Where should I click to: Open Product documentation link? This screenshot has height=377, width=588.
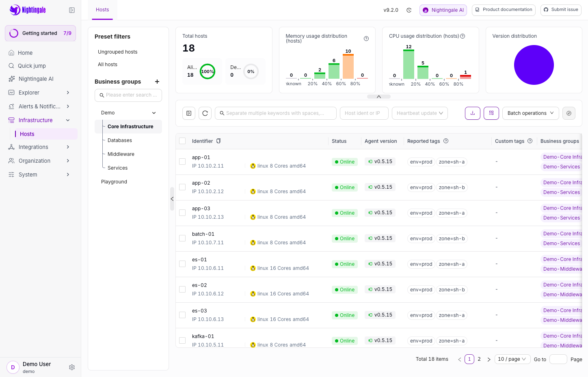click(x=504, y=10)
